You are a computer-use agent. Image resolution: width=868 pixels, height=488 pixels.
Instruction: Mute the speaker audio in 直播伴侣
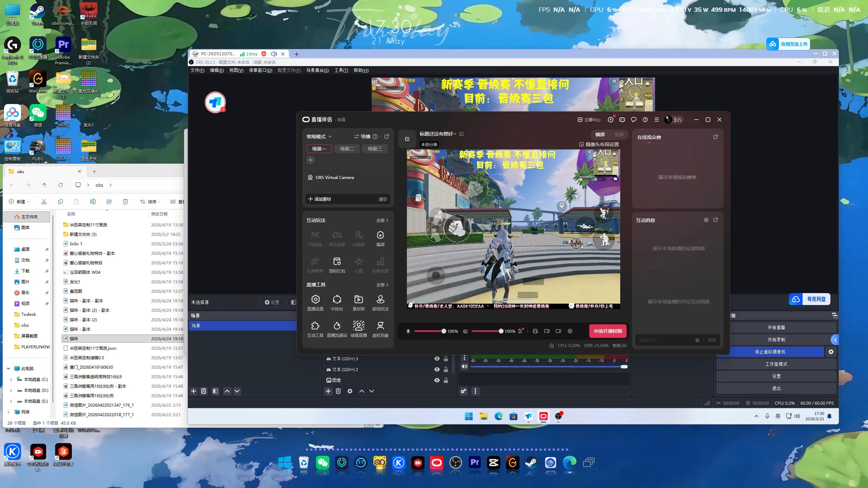[466, 331]
